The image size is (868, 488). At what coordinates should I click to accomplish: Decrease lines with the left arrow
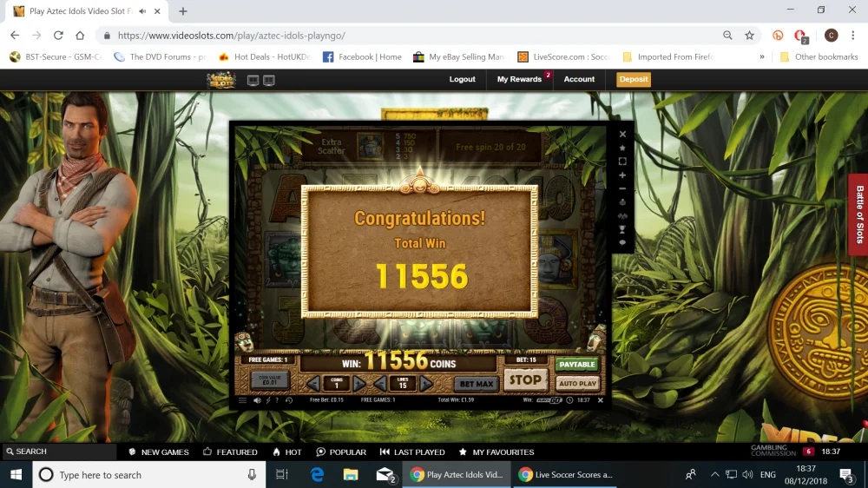click(380, 383)
